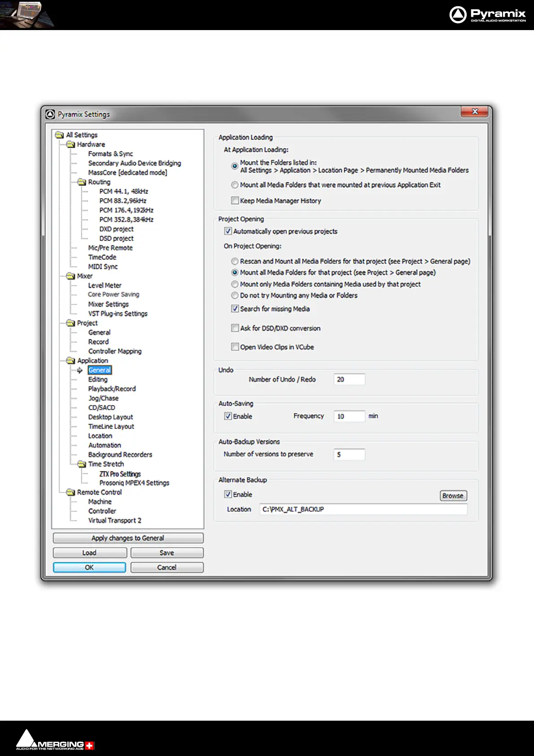Select PCM 88.2,96kHz routing
Screen dimensions: 534x756
point(123,201)
